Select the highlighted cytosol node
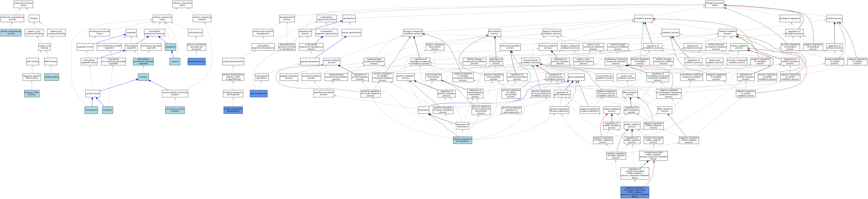The height and width of the screenshot is (199, 868). point(175,61)
